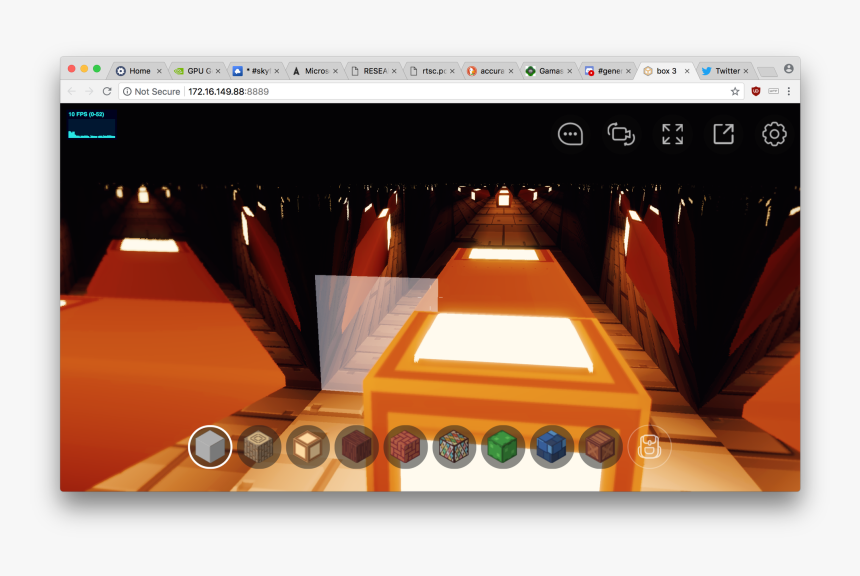The image size is (860, 576).
Task: Select the dark red wood block slot
Action: pos(357,447)
